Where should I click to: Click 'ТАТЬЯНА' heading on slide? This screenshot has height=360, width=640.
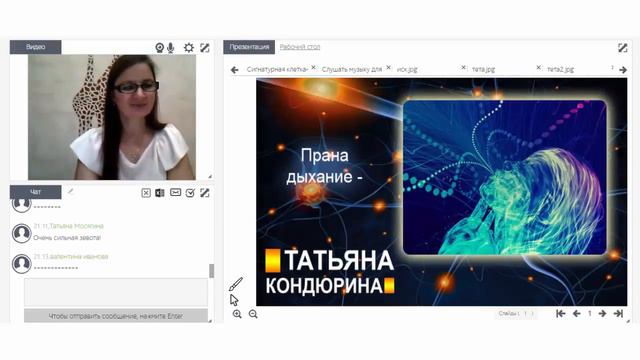[x=339, y=260]
